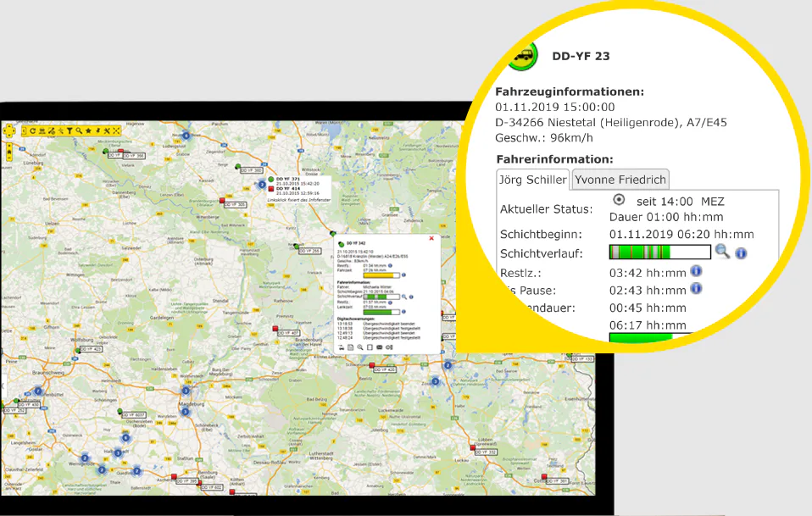Select the magnifier search tool in the yellow toolbar

tap(79, 131)
